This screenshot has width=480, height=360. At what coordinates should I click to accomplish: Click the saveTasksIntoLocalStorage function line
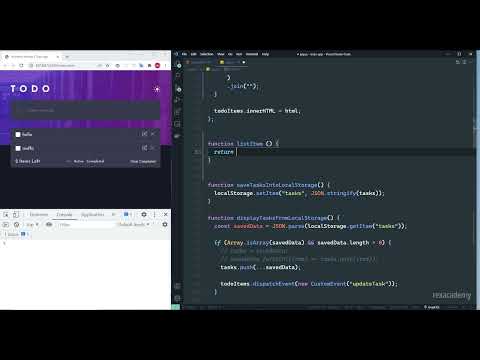[x=269, y=185]
